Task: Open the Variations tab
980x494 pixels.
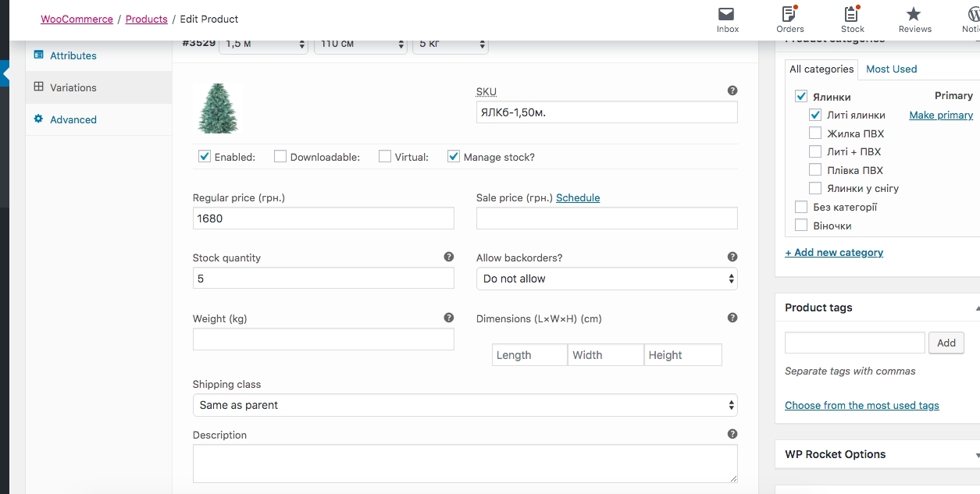Action: pos(73,87)
